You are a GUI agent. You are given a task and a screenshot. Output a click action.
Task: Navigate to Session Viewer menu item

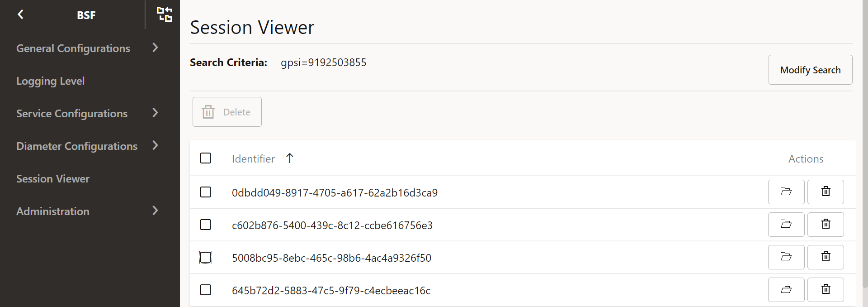[52, 178]
